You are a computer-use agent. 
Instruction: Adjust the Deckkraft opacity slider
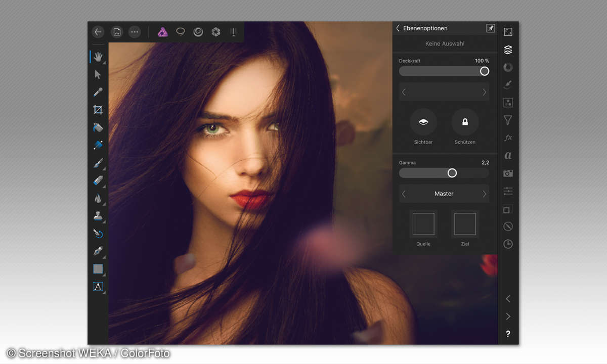click(444, 71)
